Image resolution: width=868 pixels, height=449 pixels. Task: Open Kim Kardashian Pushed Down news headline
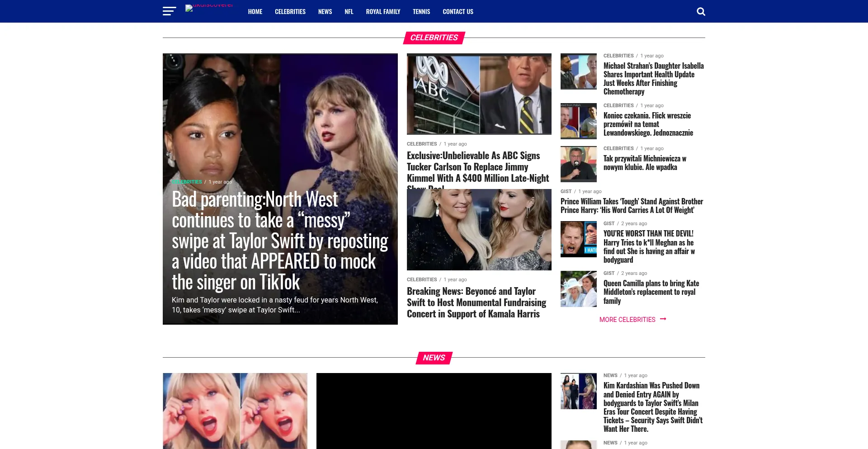[x=653, y=407]
